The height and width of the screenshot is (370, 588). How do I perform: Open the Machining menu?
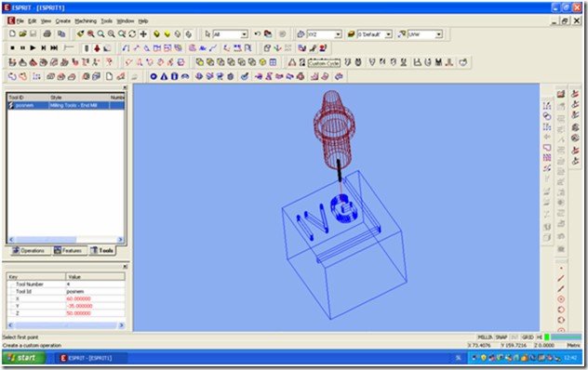(x=86, y=21)
